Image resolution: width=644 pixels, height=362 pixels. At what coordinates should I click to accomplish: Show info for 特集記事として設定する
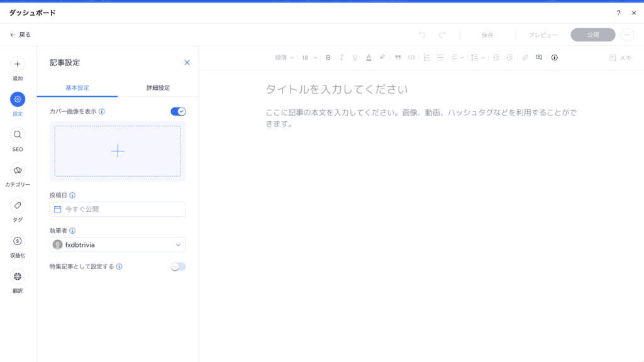[119, 266]
